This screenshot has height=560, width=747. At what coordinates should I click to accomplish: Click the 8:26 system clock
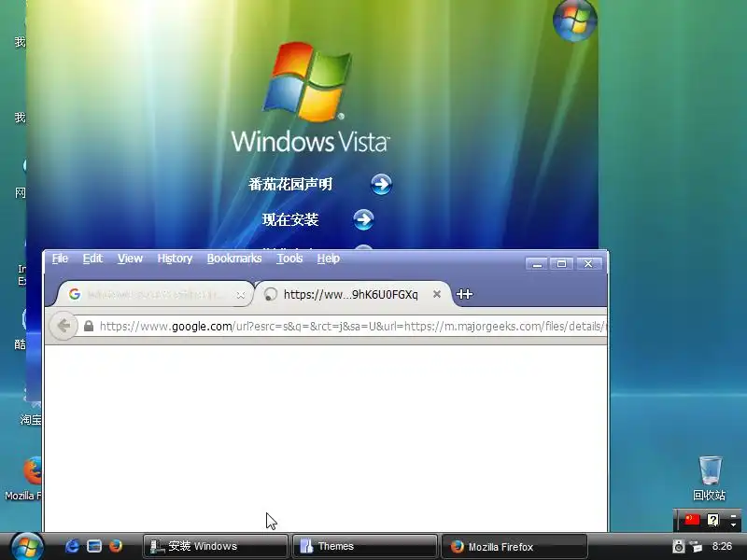click(x=722, y=546)
